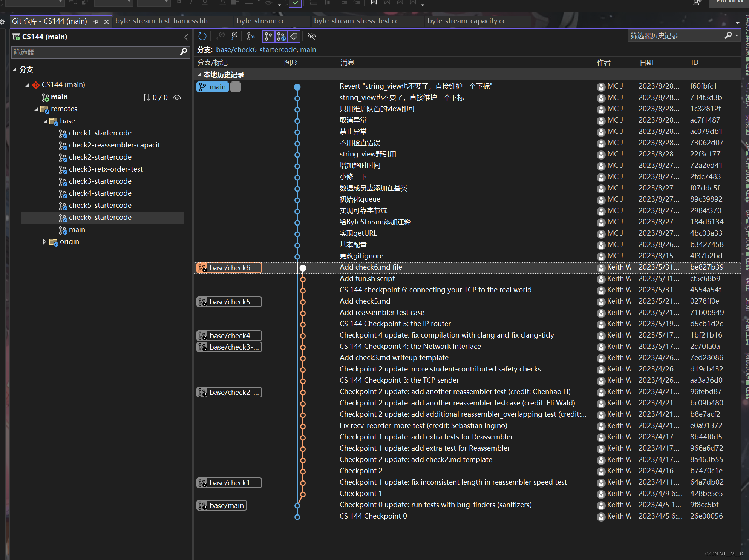
Task: Click the crossed-eye hide icon in toolbar
Action: pyautogui.click(x=311, y=36)
